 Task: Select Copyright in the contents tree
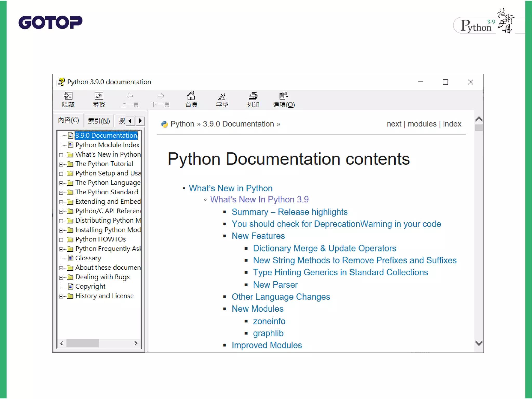[90, 286]
